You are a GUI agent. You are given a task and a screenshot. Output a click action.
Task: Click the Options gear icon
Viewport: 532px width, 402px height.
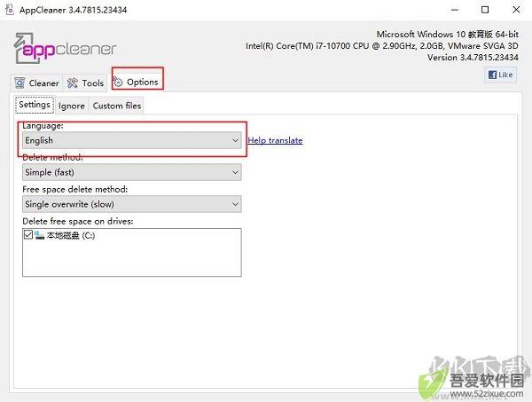click(118, 82)
